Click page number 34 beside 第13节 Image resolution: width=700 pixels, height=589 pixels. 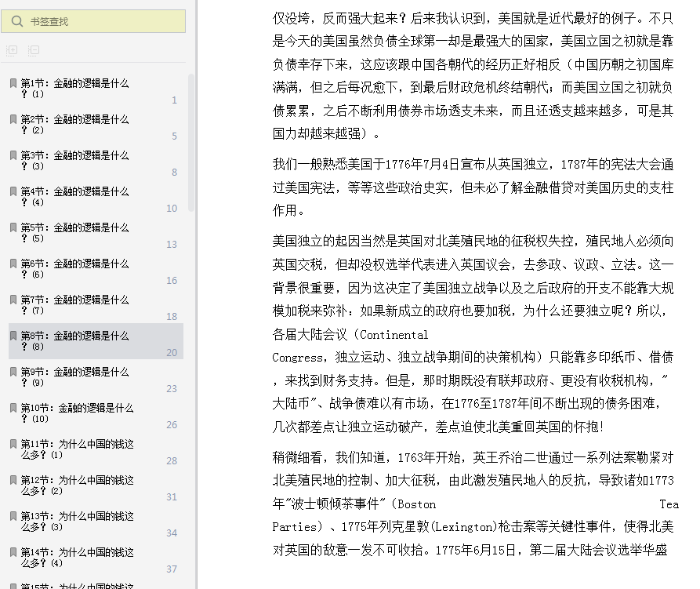coord(172,533)
